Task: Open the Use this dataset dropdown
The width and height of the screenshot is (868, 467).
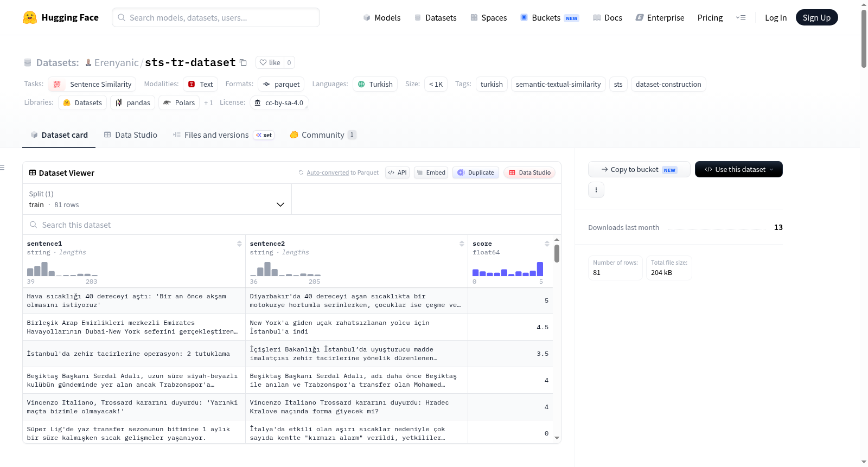Action: [739, 169]
